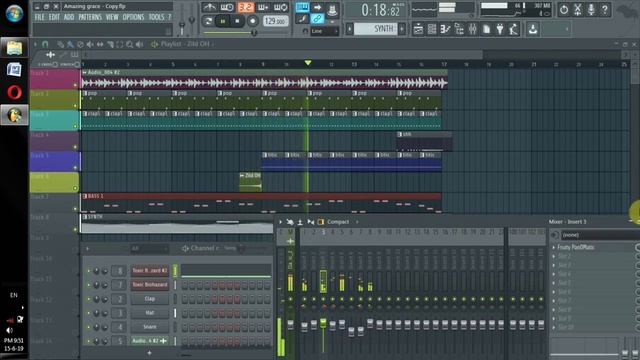This screenshot has height=360, width=640.
Task: Mute playlist Track 3 via green dot
Action: click(75, 127)
